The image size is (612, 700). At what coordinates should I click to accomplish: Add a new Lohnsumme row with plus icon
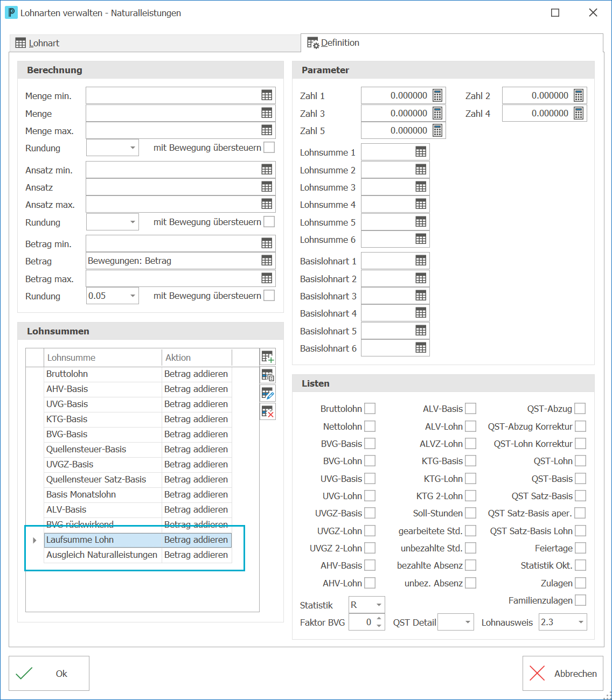[268, 356]
